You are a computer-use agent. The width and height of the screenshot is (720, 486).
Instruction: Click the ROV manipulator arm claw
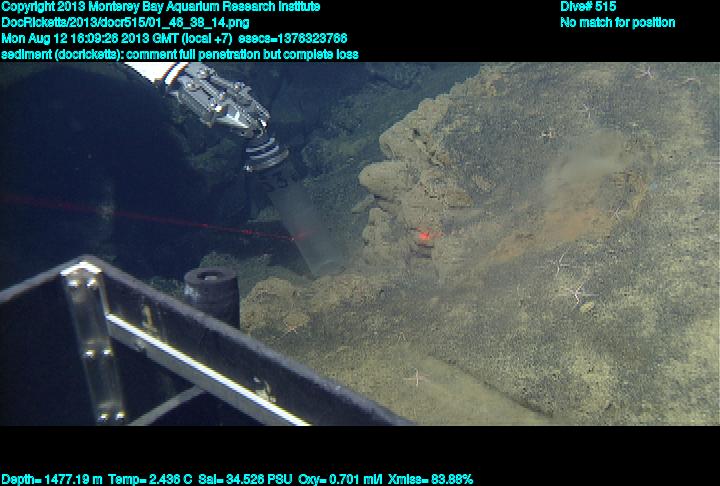pyautogui.click(x=220, y=101)
